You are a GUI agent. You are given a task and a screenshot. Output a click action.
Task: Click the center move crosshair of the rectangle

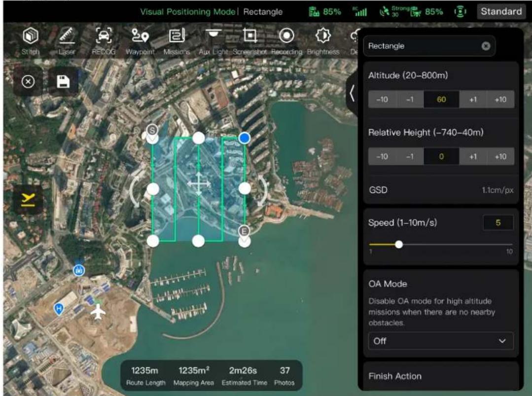point(199,184)
